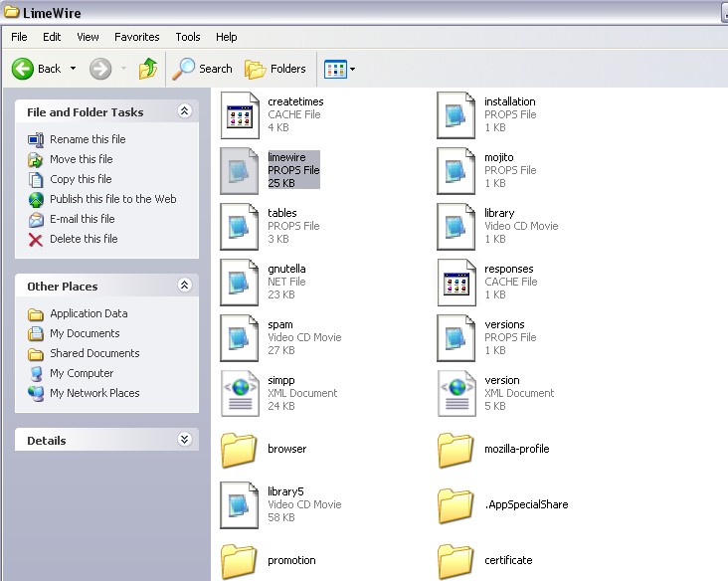Open the Back history dropdown arrow

tap(73, 69)
